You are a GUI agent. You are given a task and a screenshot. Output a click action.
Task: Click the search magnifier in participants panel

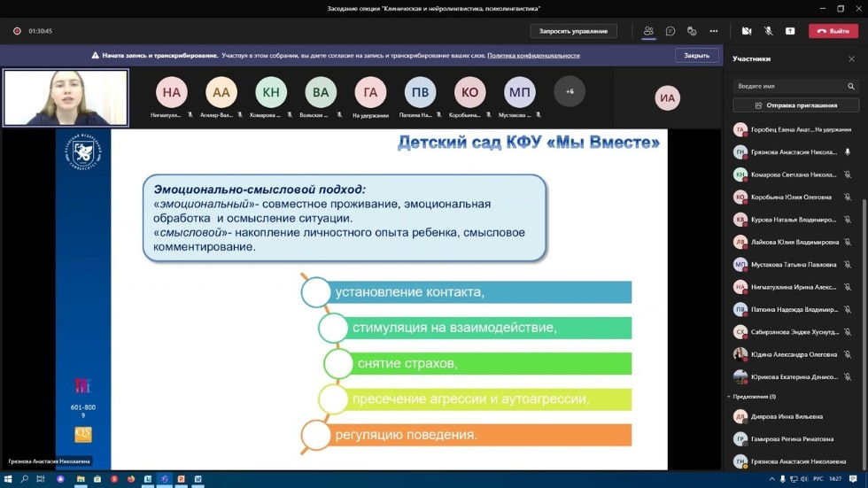pyautogui.click(x=851, y=87)
